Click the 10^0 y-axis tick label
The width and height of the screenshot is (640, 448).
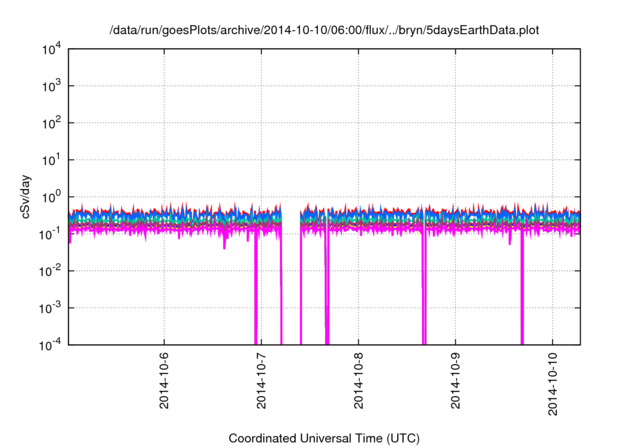click(x=51, y=197)
